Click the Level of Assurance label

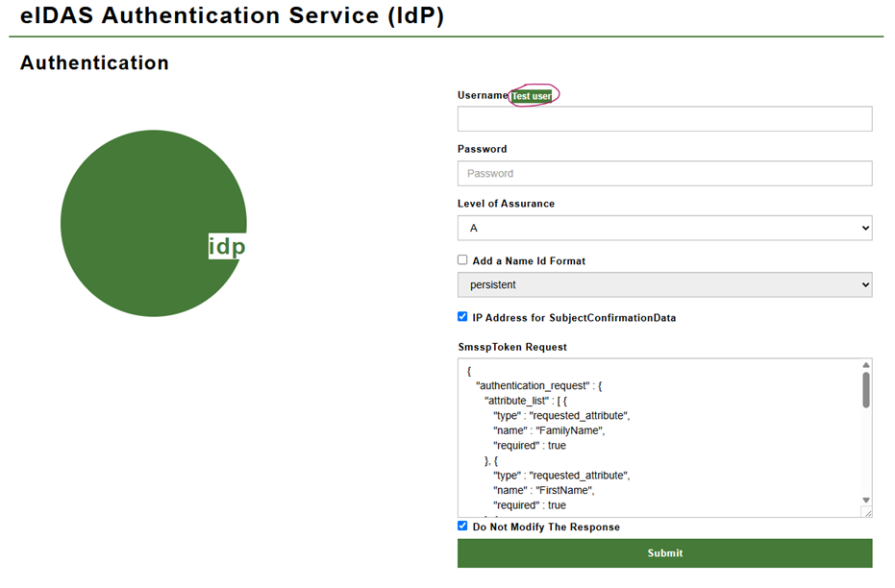coord(506,204)
